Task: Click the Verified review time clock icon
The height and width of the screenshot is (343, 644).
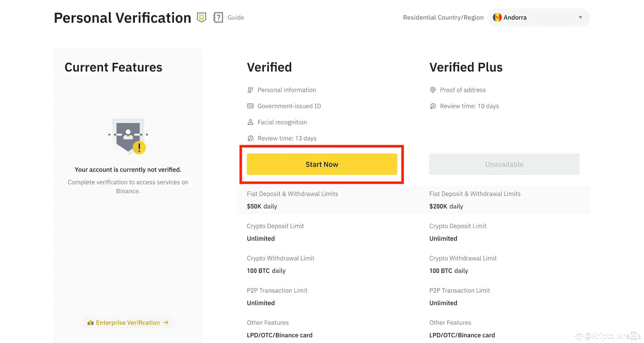Action: tap(250, 138)
